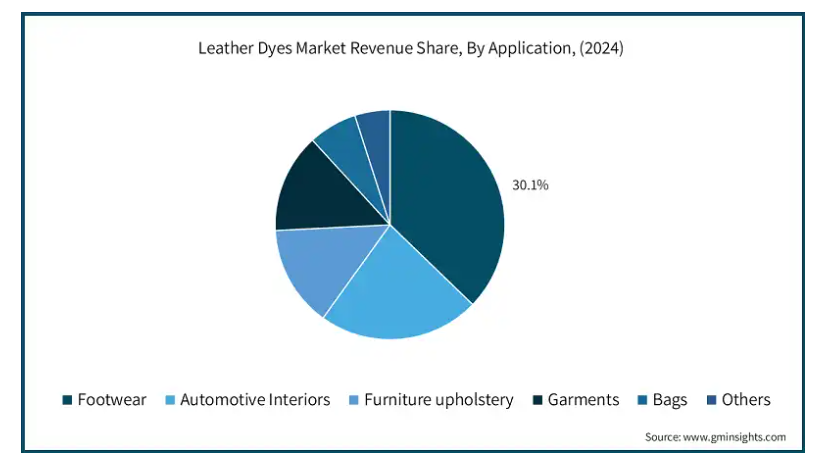Select the Automotive Interiors legend label
The height and width of the screenshot is (463, 831).
click(255, 399)
